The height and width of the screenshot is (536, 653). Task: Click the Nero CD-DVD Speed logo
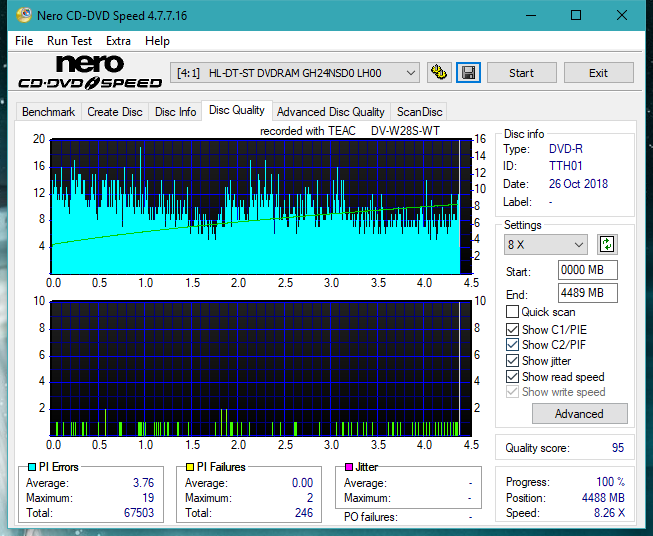(x=90, y=72)
